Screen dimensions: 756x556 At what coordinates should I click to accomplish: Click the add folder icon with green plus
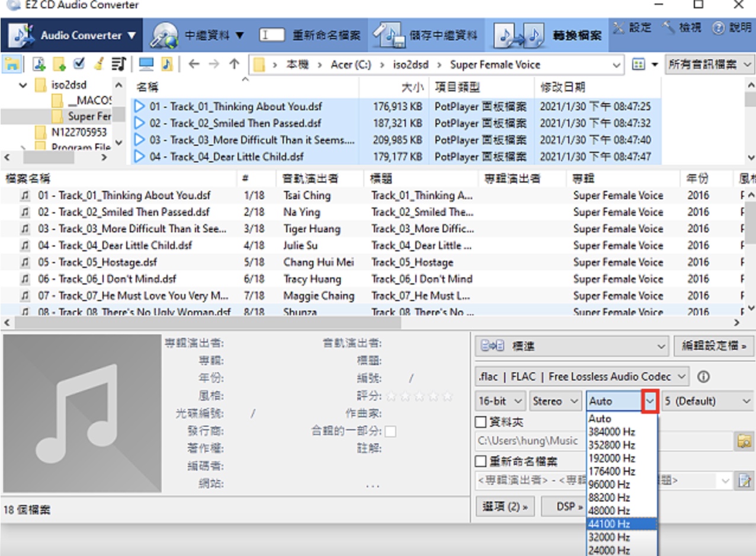[59, 64]
